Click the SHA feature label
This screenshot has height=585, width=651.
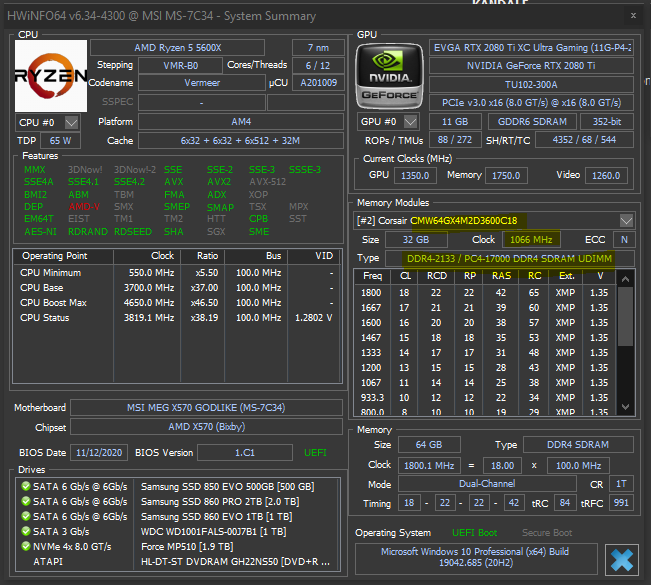[x=174, y=232]
